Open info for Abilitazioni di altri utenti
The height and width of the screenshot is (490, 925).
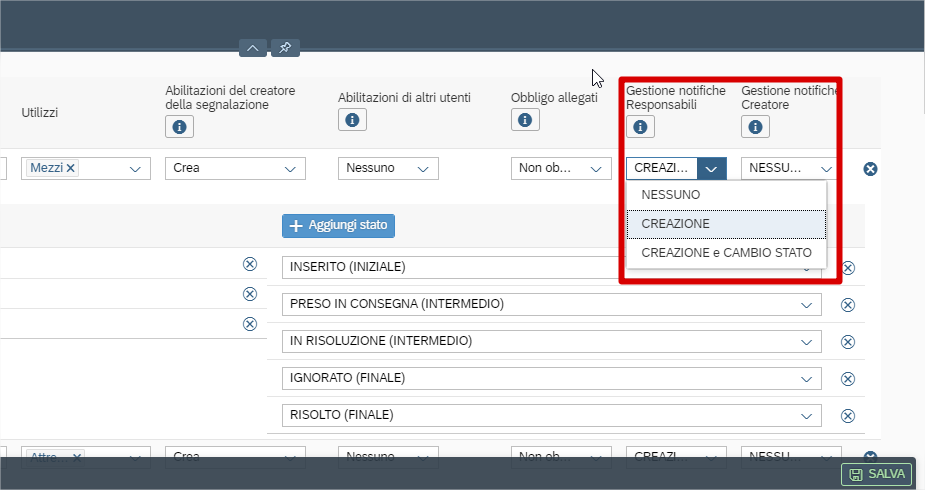(352, 120)
